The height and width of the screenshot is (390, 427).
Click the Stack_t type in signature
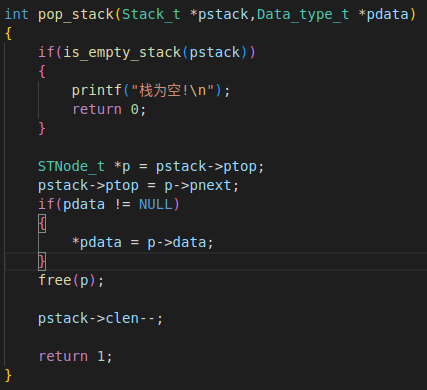pyautogui.click(x=151, y=15)
